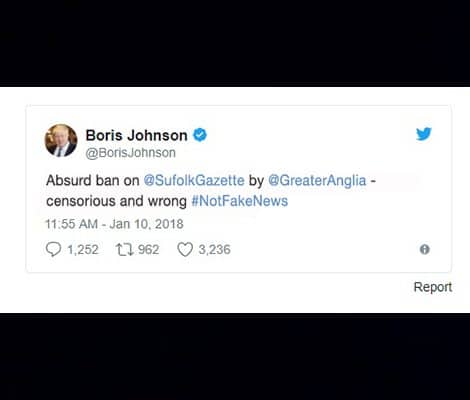Image resolution: width=470 pixels, height=400 pixels.
Task: Like the tweet with the heart icon
Action: click(185, 249)
